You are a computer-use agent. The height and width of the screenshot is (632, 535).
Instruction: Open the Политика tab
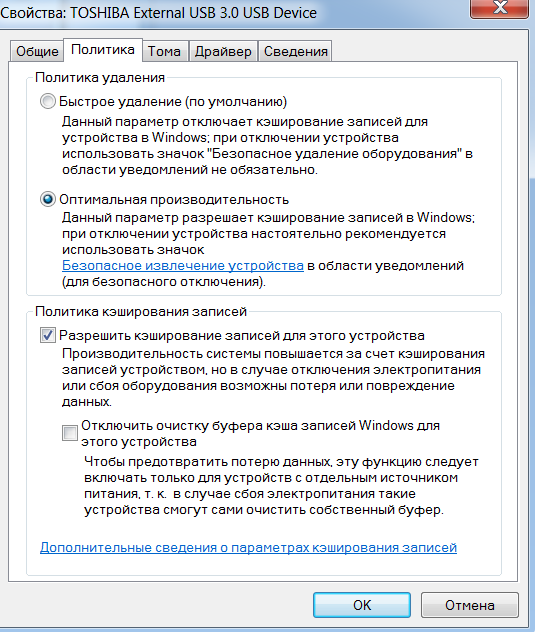coord(103,50)
